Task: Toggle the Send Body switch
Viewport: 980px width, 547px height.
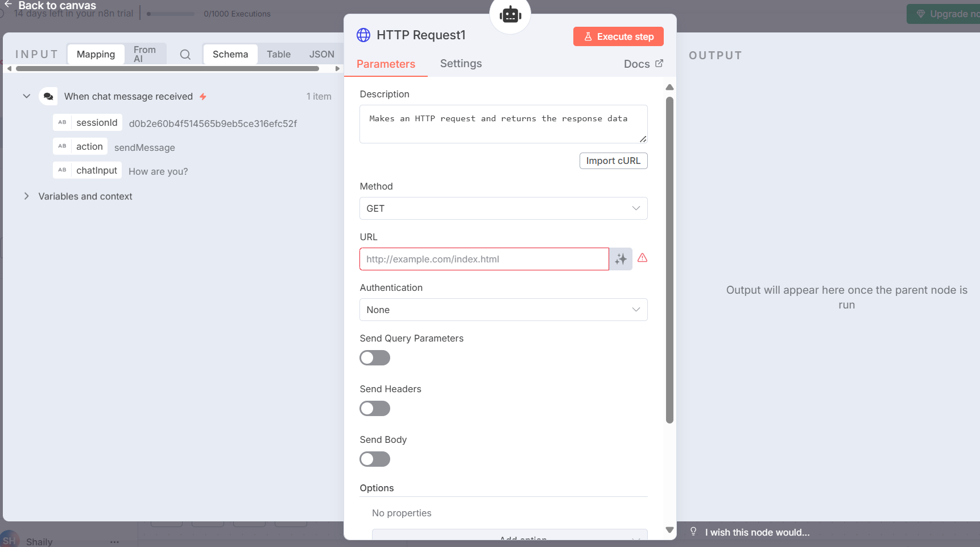Action: coord(375,459)
